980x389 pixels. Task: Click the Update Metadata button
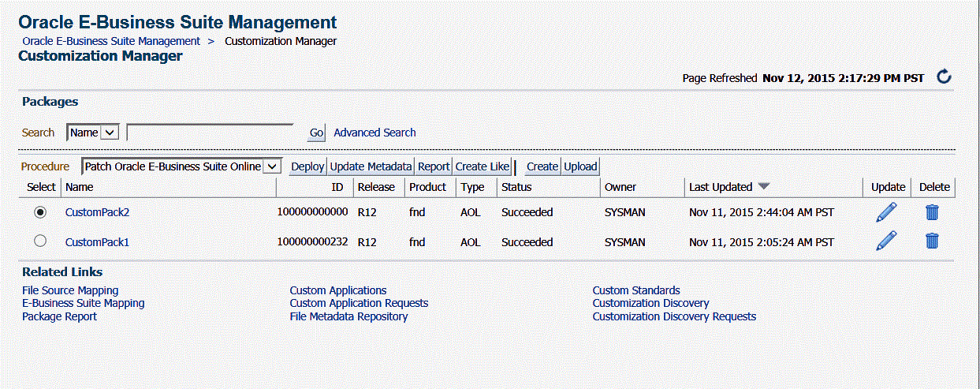(371, 166)
